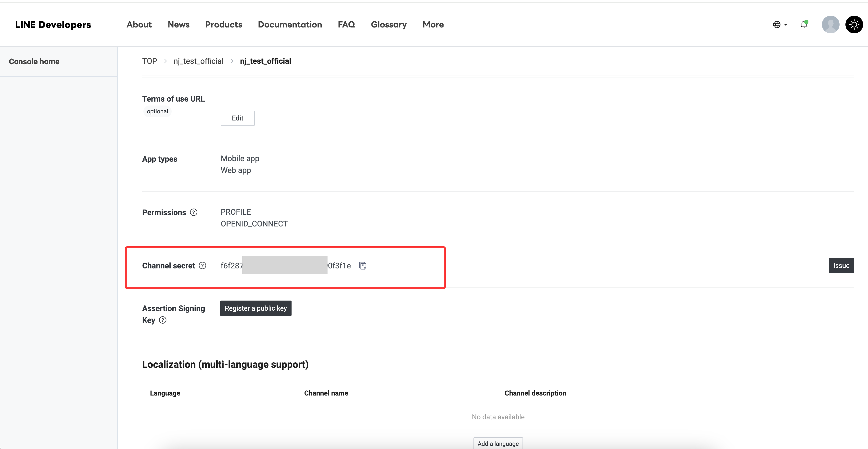Select the Web app text
The width and height of the screenshot is (868, 449).
236,170
